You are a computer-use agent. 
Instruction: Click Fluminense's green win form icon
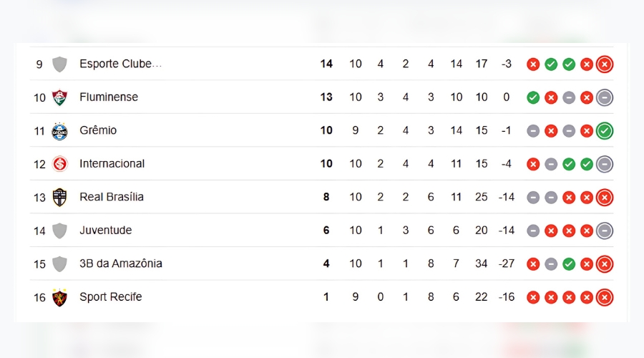(x=533, y=97)
